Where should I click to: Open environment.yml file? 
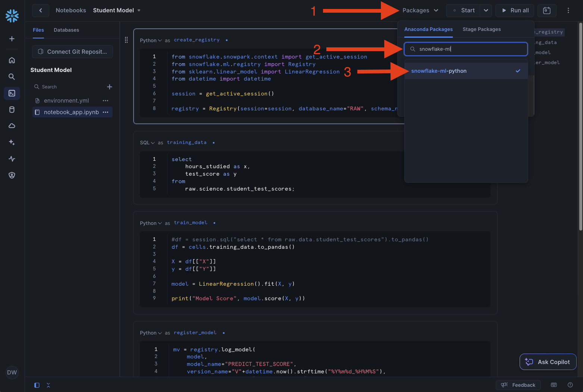coord(66,101)
